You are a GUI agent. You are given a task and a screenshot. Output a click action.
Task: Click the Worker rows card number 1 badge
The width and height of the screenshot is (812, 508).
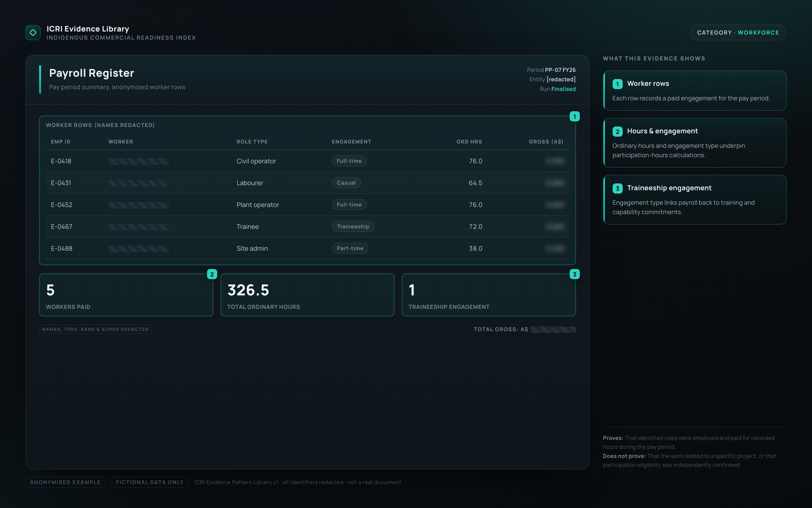click(617, 84)
